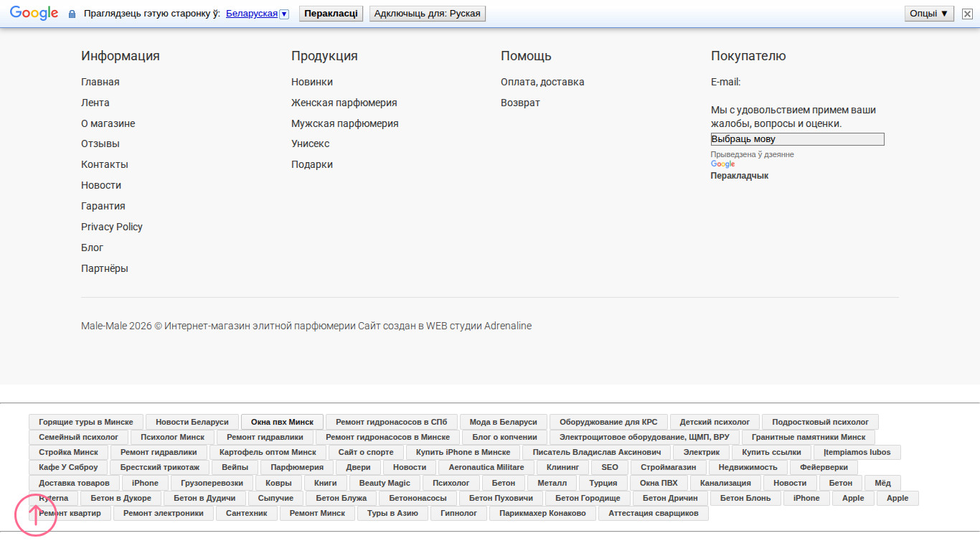This screenshot has height=551, width=980.
Task: Open the Выбраць мову language selector
Action: coord(797,139)
